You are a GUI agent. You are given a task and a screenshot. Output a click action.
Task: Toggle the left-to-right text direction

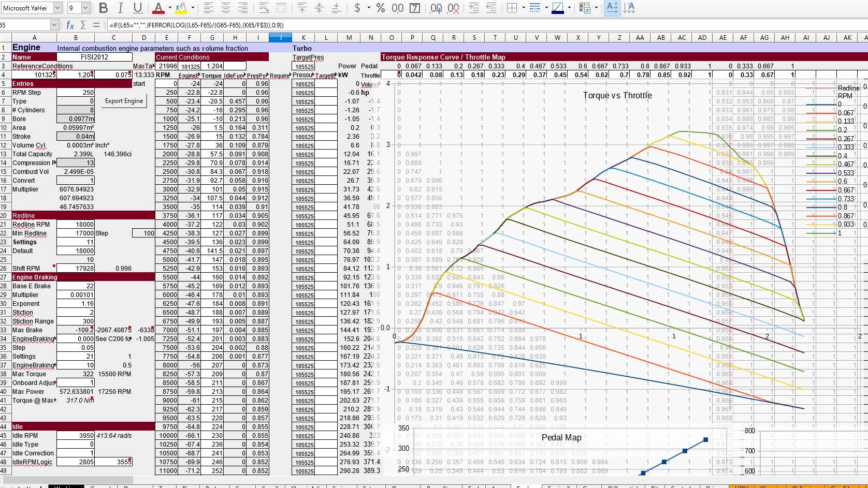[x=612, y=8]
